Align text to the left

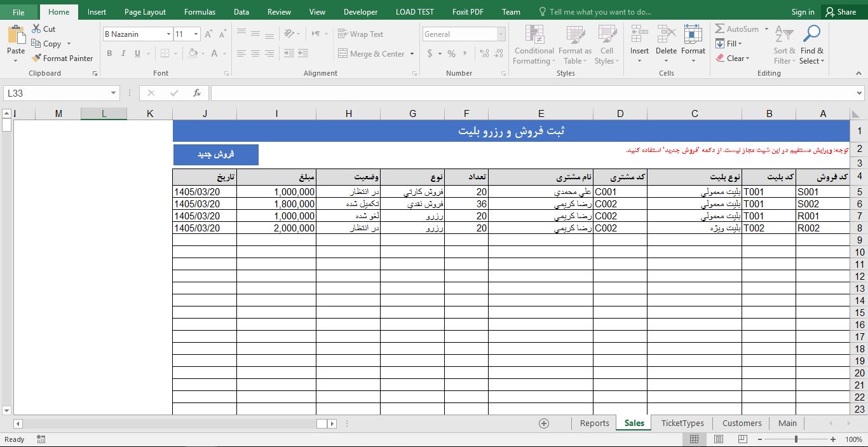(241, 53)
